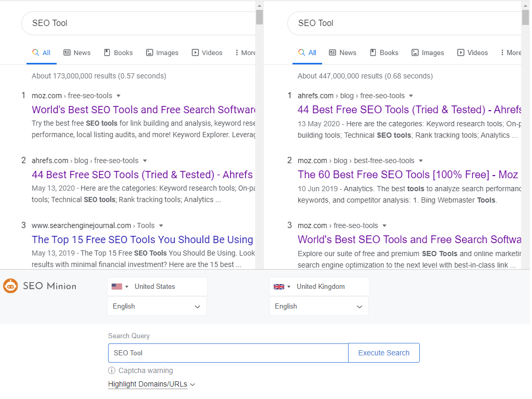The image size is (532, 399).
Task: Switch to Images tab in left pane
Action: 162,52
